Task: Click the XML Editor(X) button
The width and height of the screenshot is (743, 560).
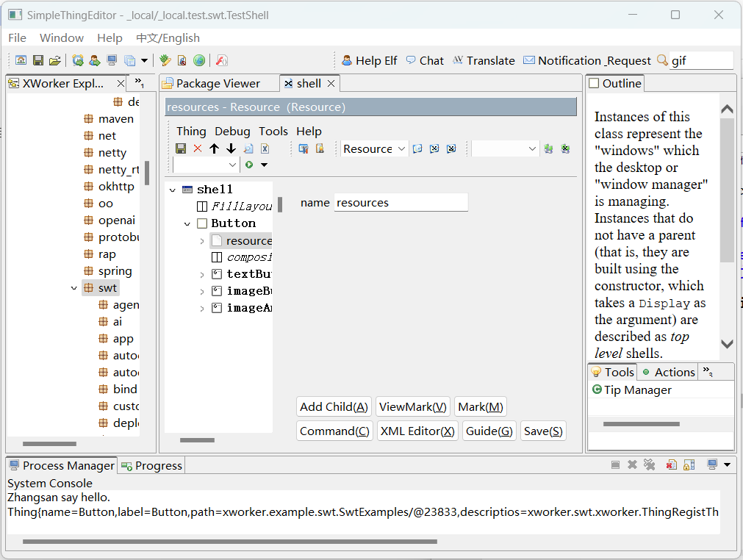Action: click(417, 431)
